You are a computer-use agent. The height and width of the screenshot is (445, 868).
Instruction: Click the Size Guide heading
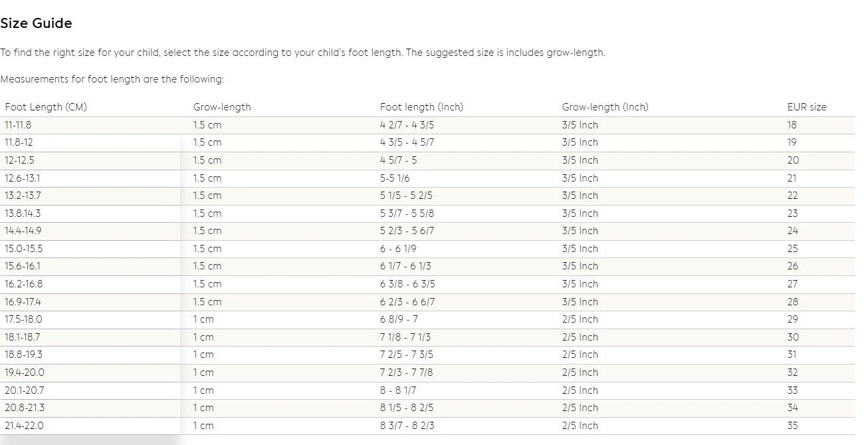pos(36,23)
